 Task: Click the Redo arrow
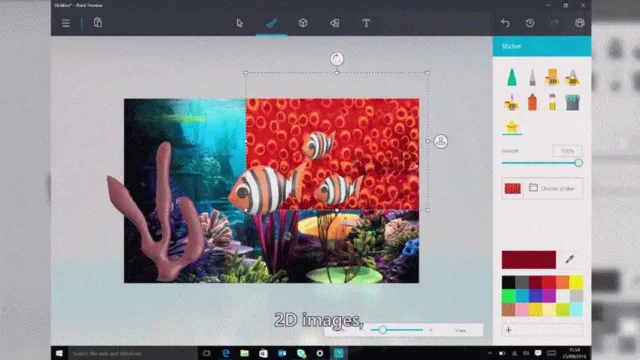coord(554,23)
